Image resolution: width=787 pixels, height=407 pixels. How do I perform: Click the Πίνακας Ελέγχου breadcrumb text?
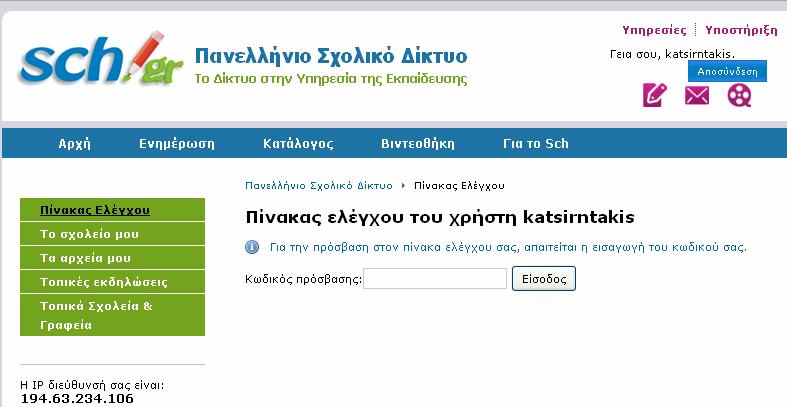pos(459,186)
